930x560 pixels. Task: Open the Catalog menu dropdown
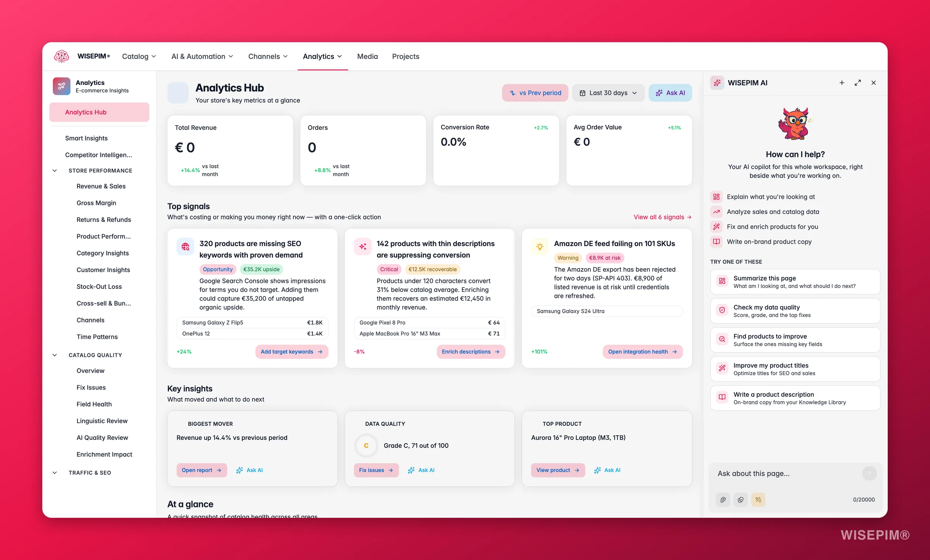139,57
